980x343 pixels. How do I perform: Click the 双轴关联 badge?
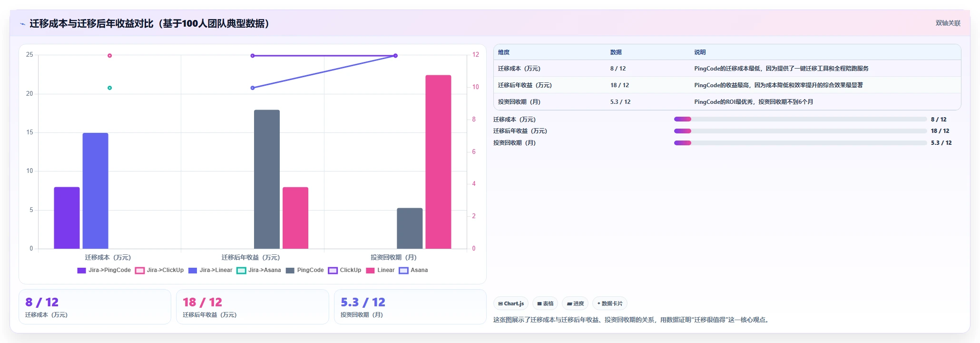pos(948,23)
